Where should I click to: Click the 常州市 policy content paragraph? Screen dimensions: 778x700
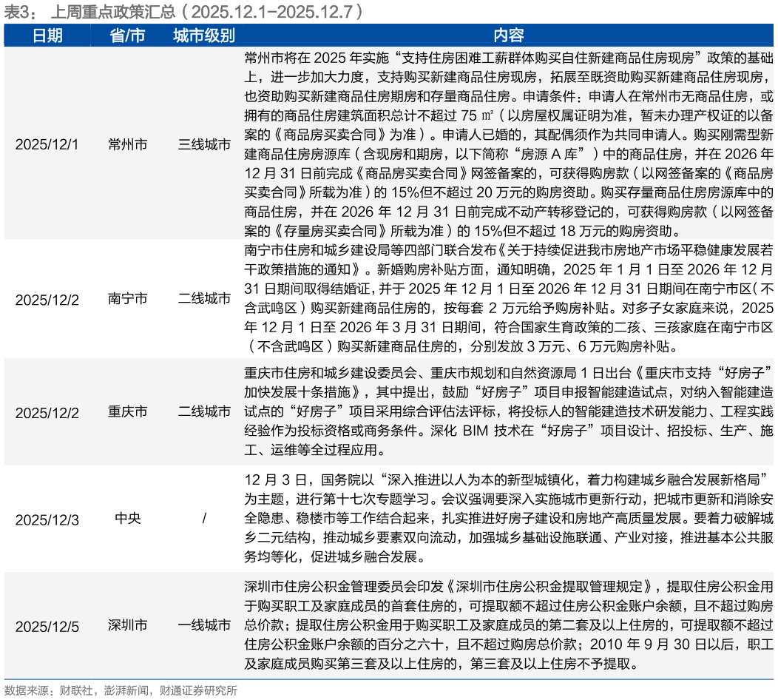point(509,144)
